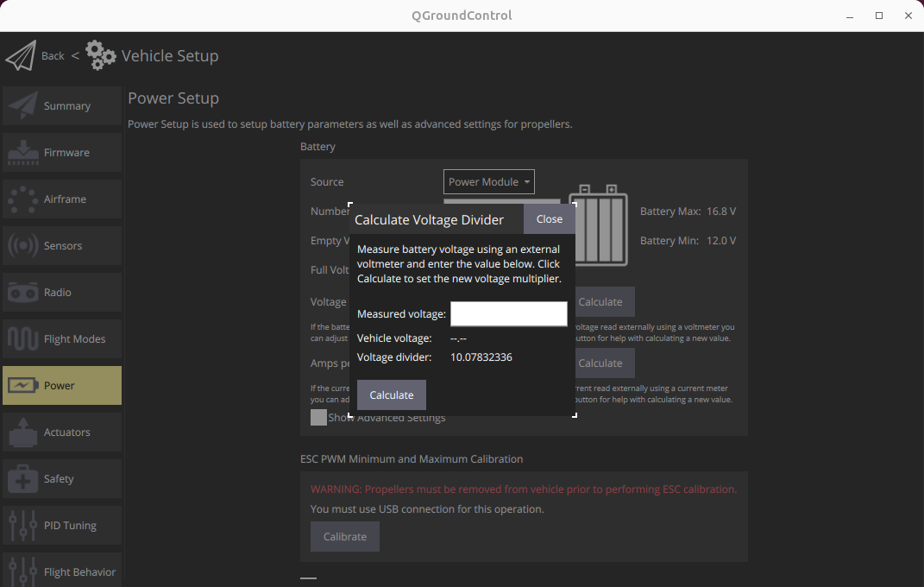Screen dimensions: 924x587
Task: Click the red propeller WARNING text
Action: point(524,489)
